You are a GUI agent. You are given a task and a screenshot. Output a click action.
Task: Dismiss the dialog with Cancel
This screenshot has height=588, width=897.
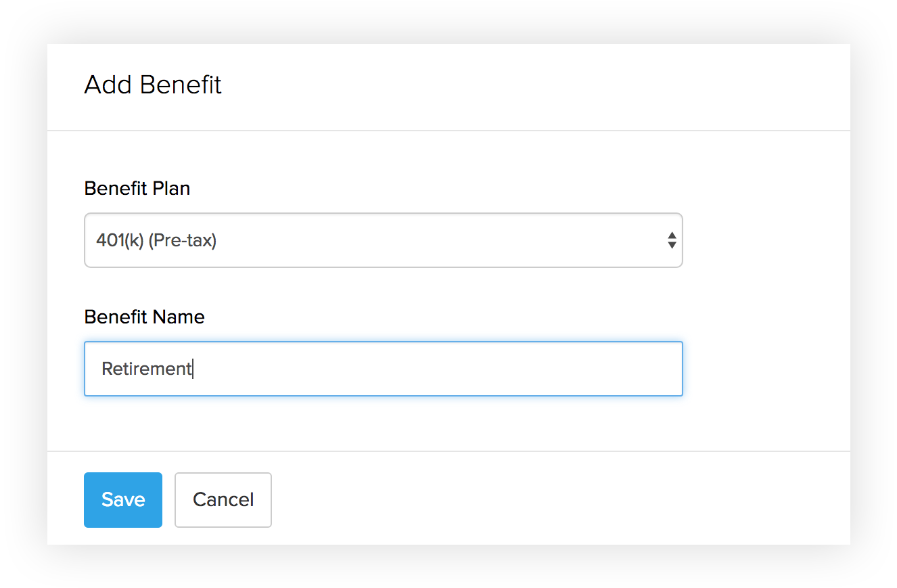click(223, 500)
